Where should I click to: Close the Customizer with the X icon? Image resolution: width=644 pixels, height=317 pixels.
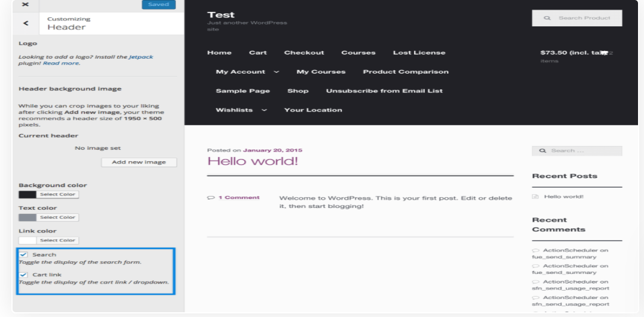(26, 4)
